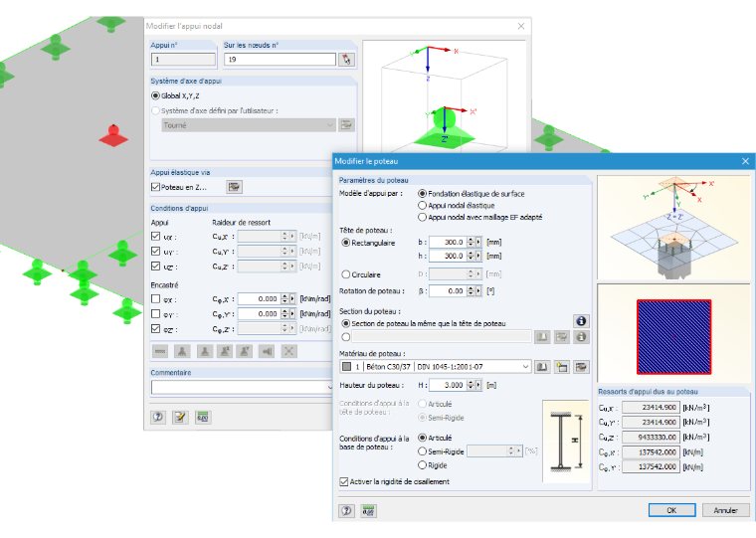Toggle the uY' support checkbox
The height and width of the screenshot is (538, 756).
[155, 252]
